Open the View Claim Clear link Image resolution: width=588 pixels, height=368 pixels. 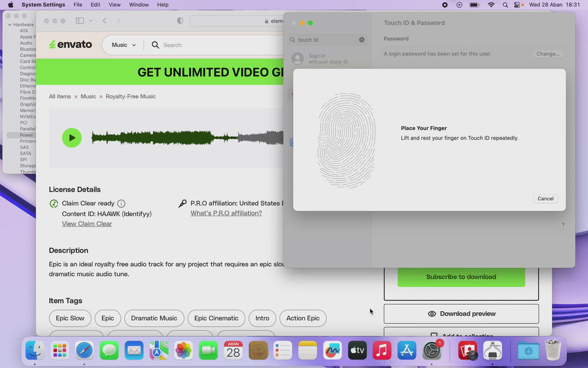[87, 224]
